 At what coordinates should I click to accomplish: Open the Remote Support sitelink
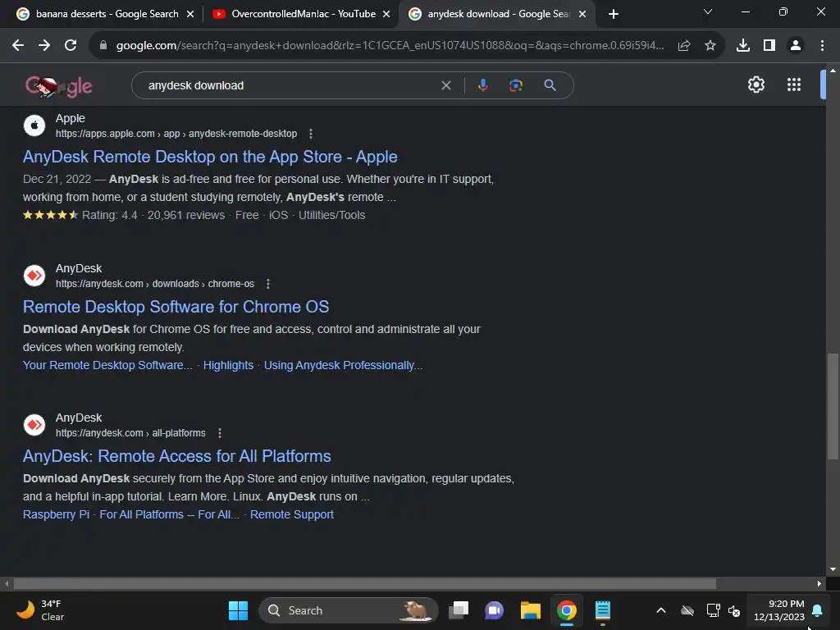pos(292,515)
